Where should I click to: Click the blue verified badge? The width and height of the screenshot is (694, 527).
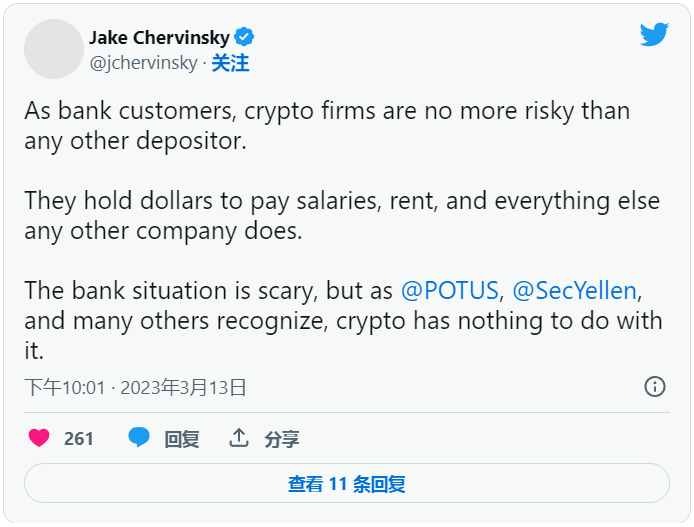point(245,37)
